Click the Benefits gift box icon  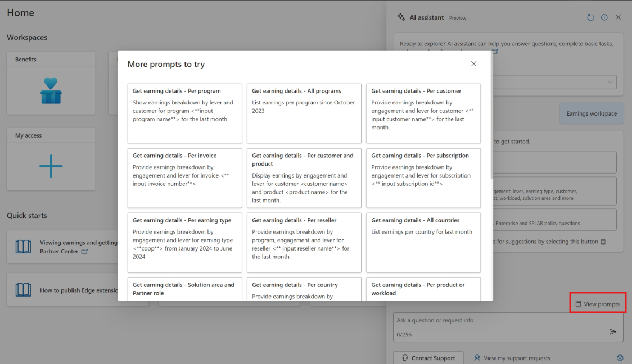[x=51, y=91]
